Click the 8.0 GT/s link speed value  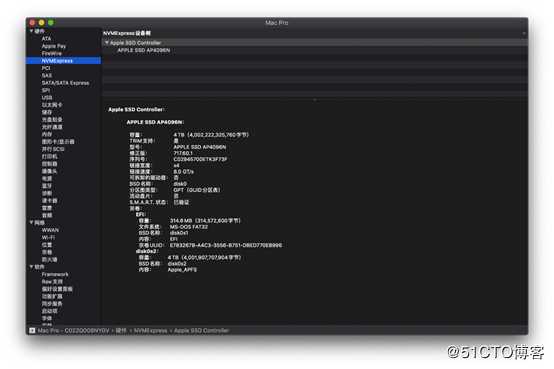183,171
